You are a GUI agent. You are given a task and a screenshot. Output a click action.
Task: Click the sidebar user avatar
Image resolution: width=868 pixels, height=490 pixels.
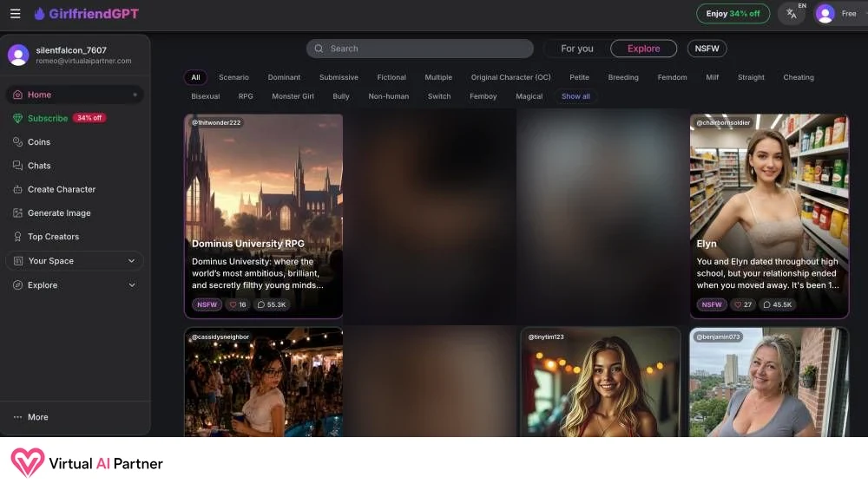coord(18,56)
